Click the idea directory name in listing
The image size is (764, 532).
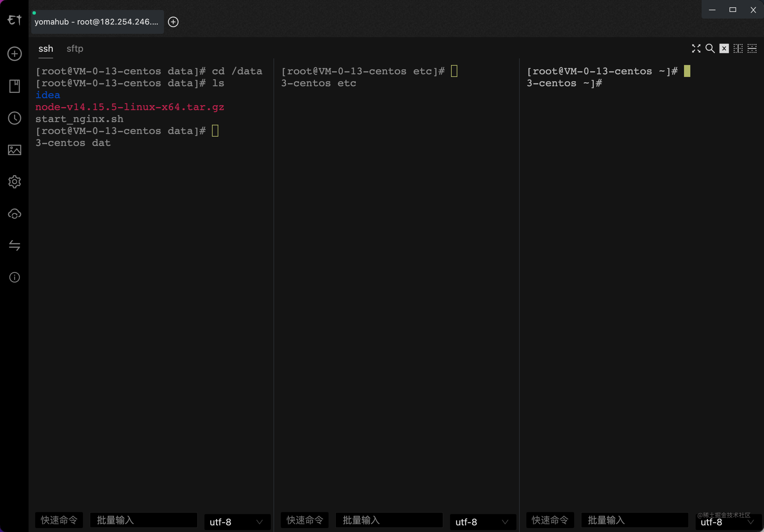coord(48,95)
